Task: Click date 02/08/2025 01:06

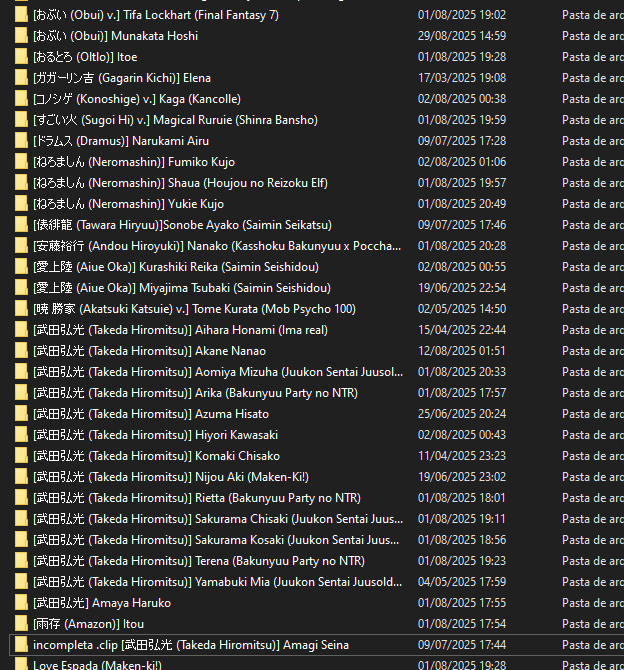Action: (x=462, y=162)
